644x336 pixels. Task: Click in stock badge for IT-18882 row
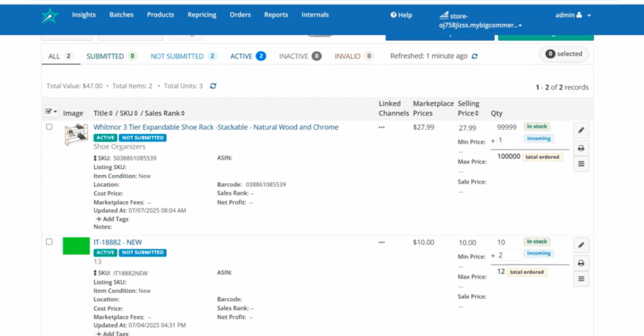pyautogui.click(x=537, y=242)
